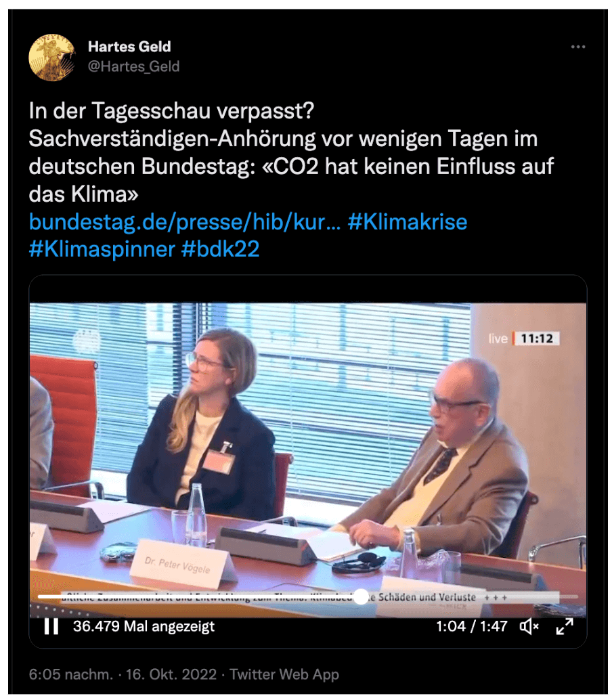Viewport: 612px width, 700px height.
Task: Click the 1:04 / 1:47 time display
Action: click(x=471, y=626)
